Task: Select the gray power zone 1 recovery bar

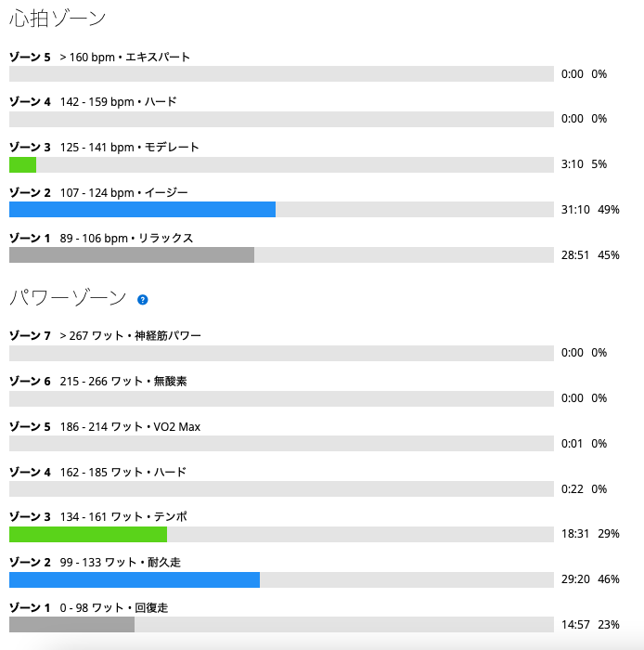Action: point(71,624)
